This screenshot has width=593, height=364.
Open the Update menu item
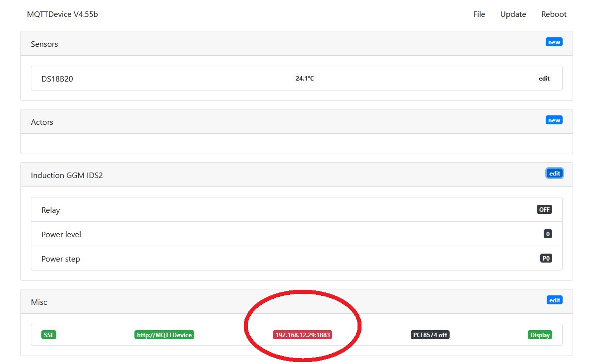pos(513,14)
